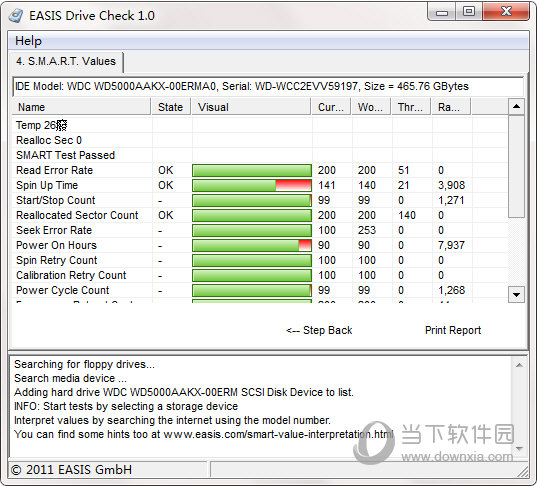Select the Power Cycle Count row
This screenshot has width=538, height=486.
[x=260, y=290]
